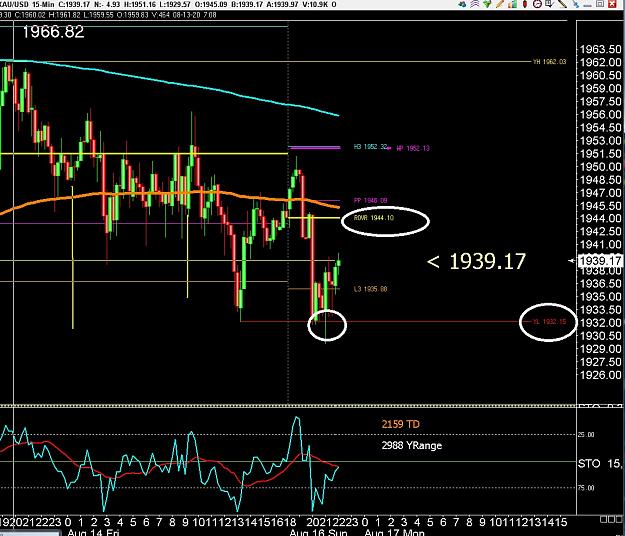
Task: Click the Aug 17 Mon date label
Action: (395, 532)
